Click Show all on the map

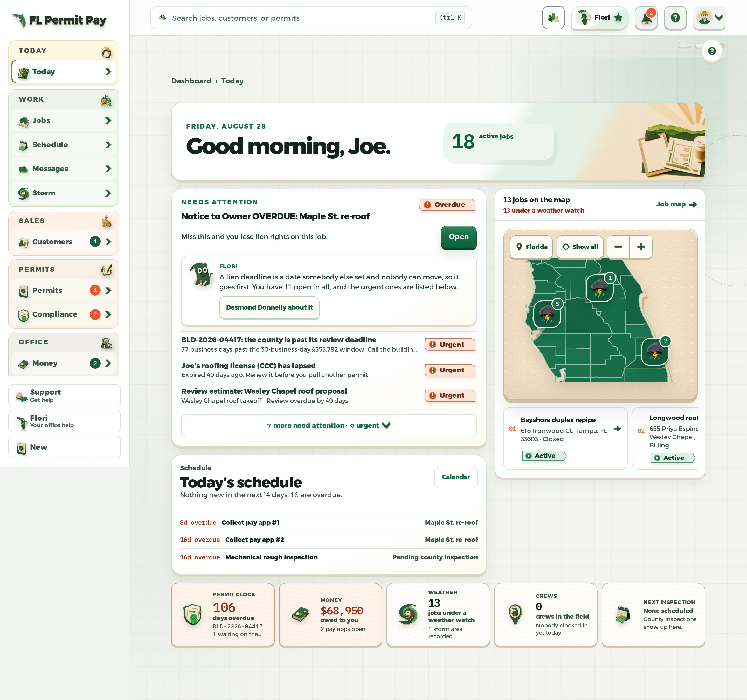[x=580, y=247]
